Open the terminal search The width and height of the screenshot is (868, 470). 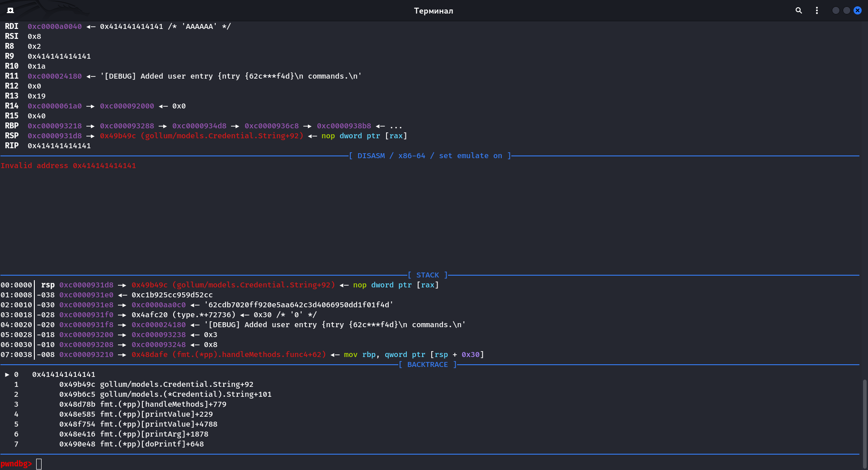coord(798,10)
